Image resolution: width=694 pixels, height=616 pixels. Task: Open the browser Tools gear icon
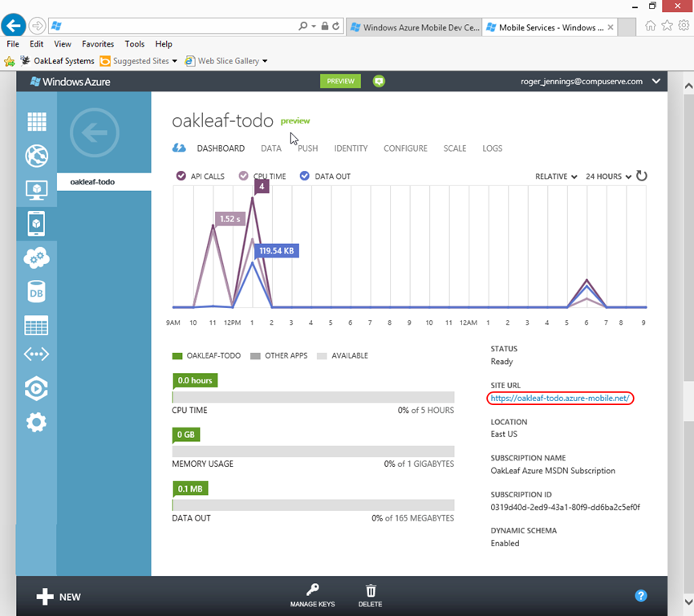coord(684,26)
